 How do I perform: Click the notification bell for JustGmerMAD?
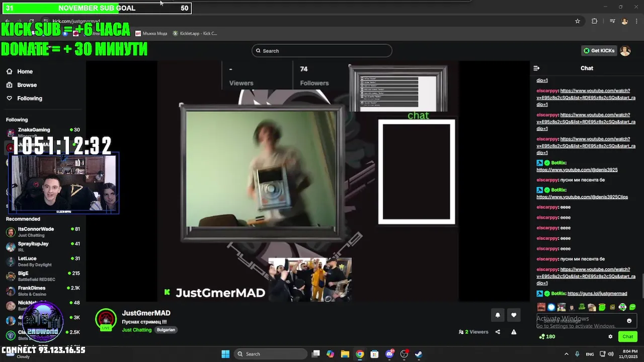tap(498, 315)
